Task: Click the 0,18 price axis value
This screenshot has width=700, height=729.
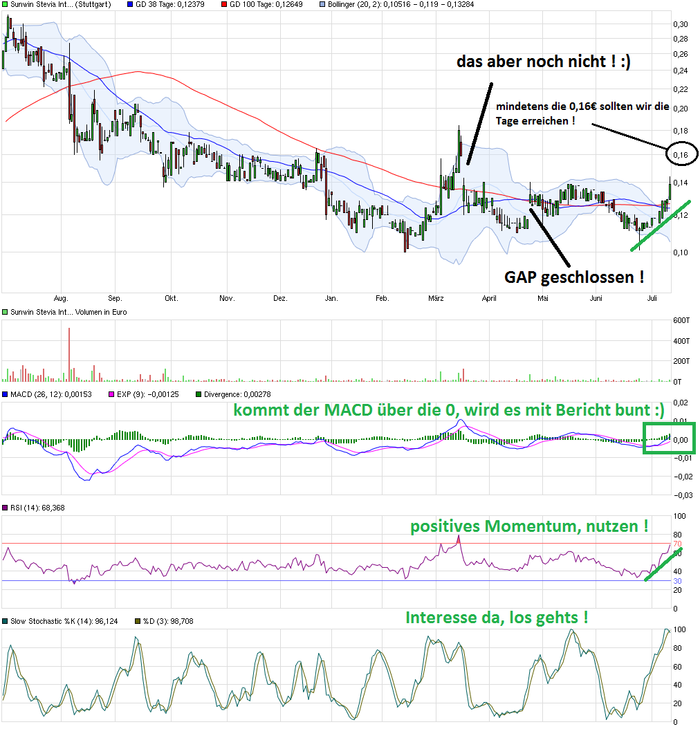Action: pos(681,131)
